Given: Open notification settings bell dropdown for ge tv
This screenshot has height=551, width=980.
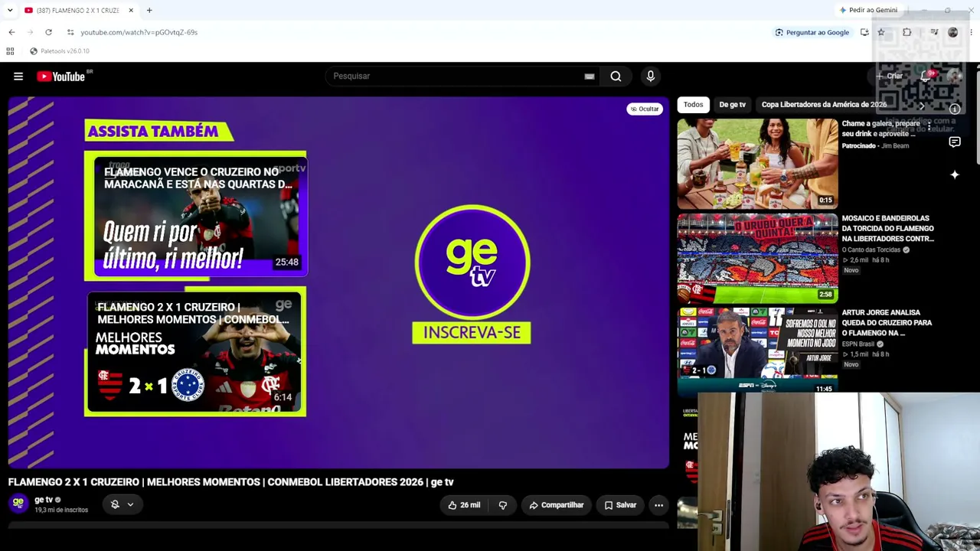Looking at the screenshot, I should (122, 504).
